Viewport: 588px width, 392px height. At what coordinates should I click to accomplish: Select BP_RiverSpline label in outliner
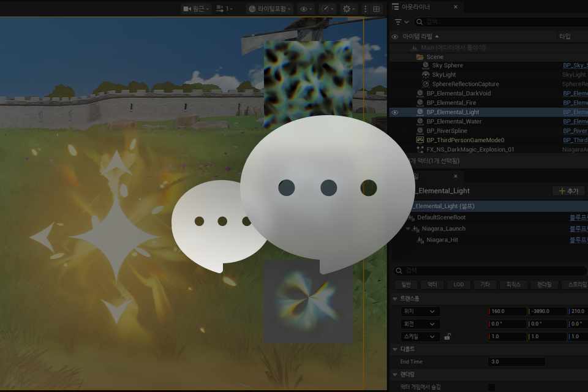(x=447, y=131)
